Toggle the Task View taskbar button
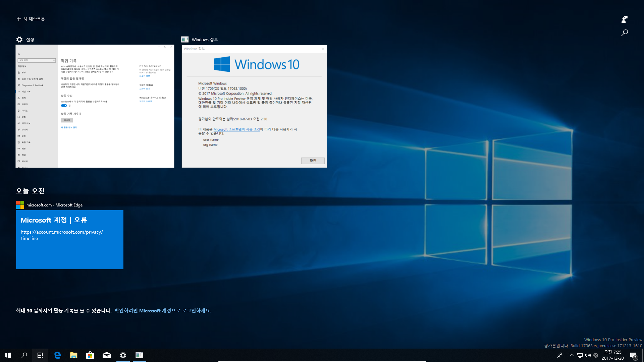This screenshot has width=644, height=362. click(40, 355)
